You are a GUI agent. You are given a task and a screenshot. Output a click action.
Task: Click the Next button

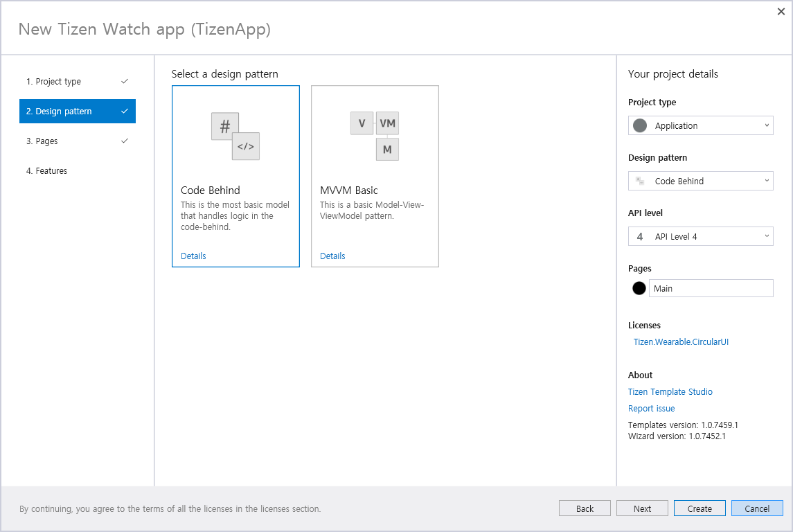[x=642, y=508]
